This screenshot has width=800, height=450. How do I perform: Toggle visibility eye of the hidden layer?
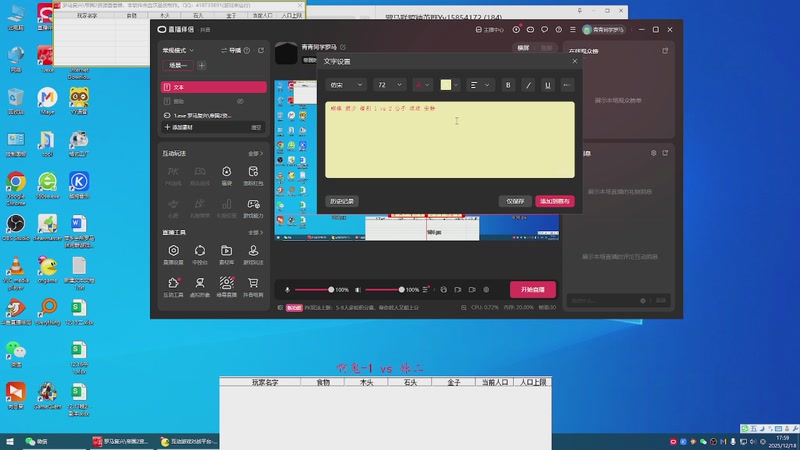point(240,102)
